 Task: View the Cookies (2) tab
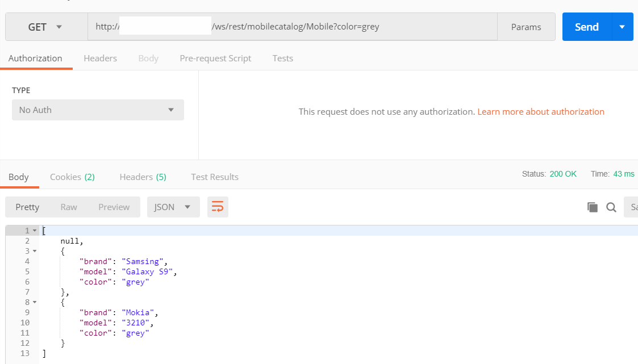(72, 177)
